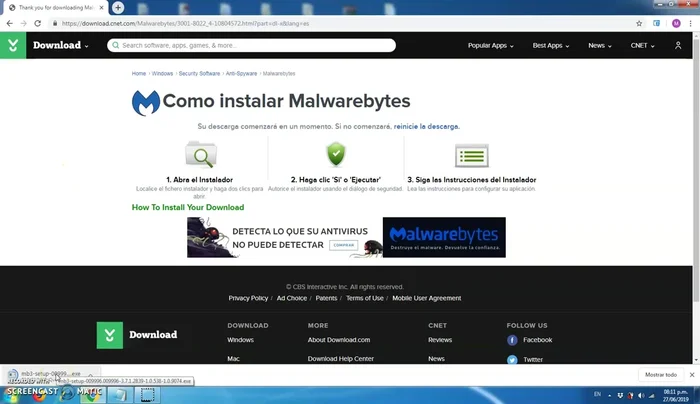Open Ad Choice footer link
This screenshot has width=700, height=404.
[292, 298]
